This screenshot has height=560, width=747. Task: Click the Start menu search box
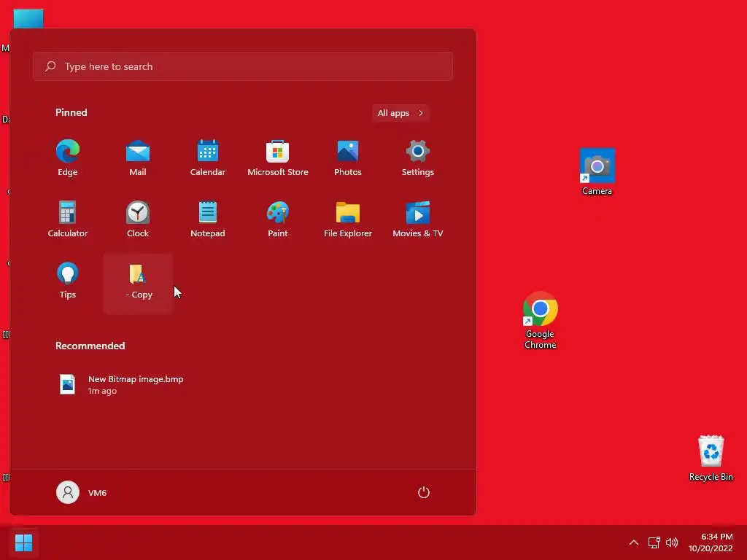coord(242,66)
